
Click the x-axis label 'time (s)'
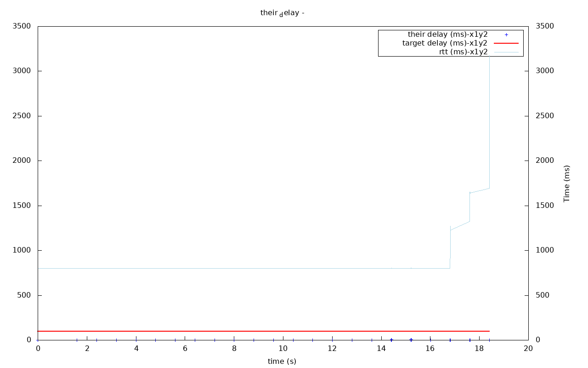tap(282, 362)
